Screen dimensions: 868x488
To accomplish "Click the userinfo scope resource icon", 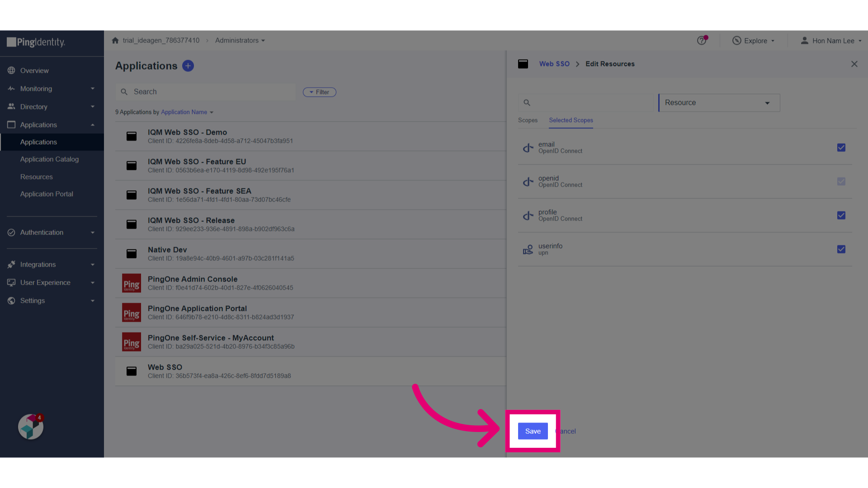I will point(528,249).
